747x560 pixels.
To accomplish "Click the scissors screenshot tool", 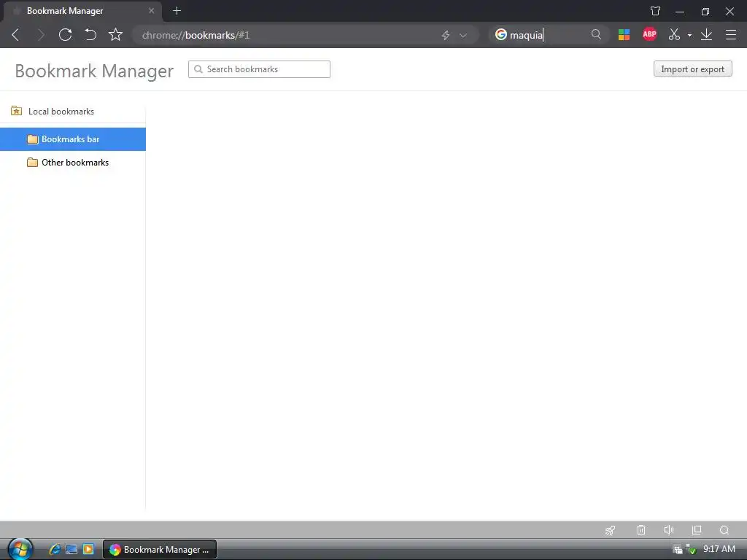I will (x=674, y=35).
